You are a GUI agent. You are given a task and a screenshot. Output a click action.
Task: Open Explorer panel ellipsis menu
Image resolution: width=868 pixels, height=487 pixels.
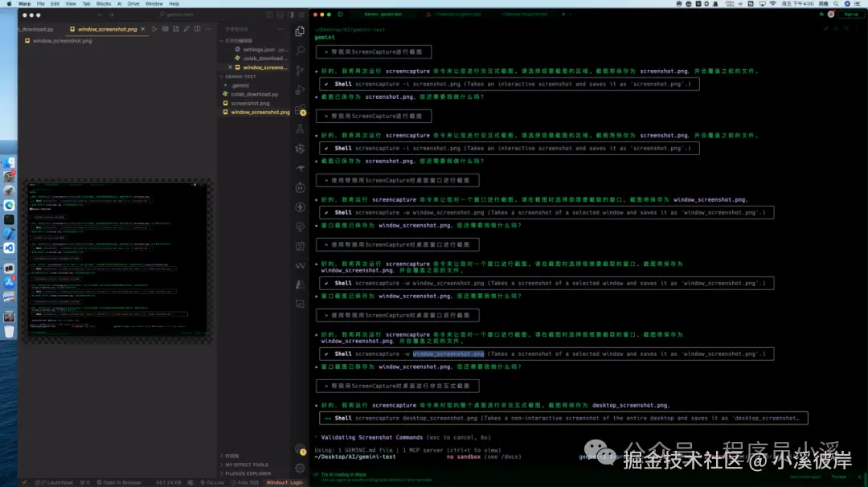pos(280,29)
